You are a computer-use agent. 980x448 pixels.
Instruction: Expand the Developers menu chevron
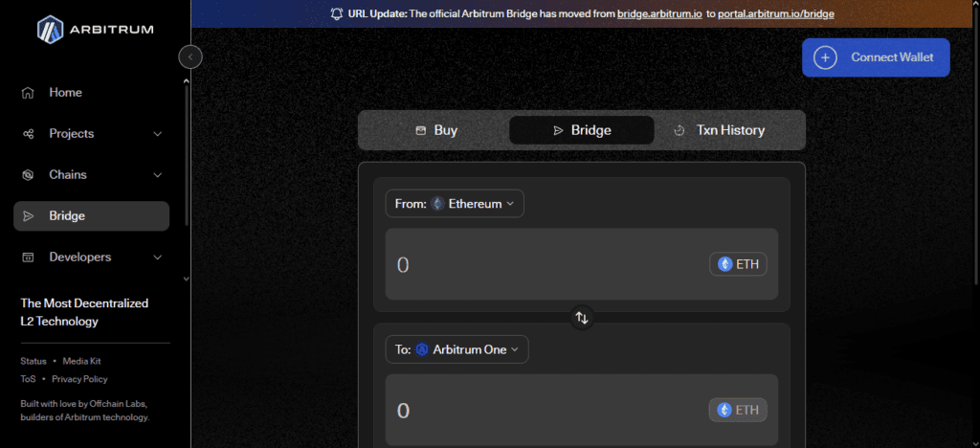(158, 258)
